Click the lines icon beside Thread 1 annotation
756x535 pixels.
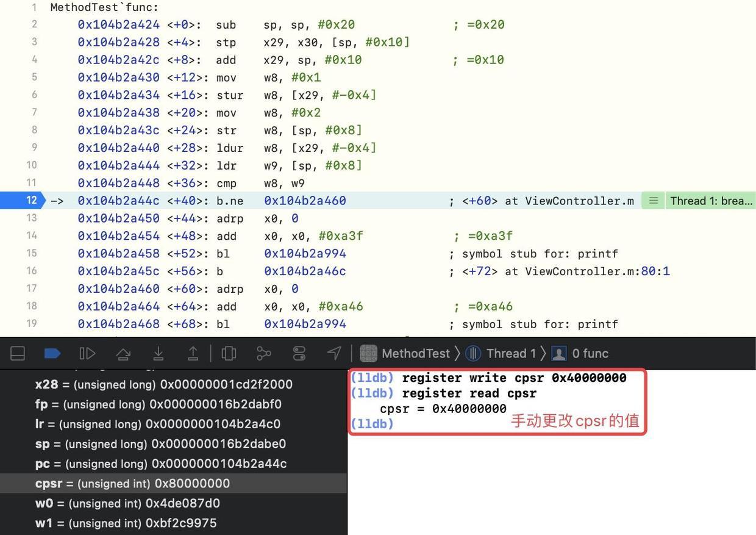click(653, 201)
